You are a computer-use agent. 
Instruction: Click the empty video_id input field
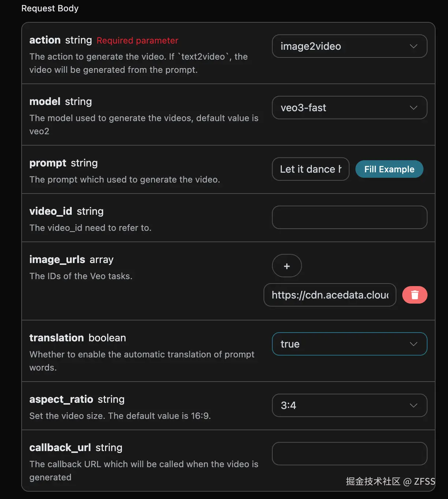click(x=349, y=218)
